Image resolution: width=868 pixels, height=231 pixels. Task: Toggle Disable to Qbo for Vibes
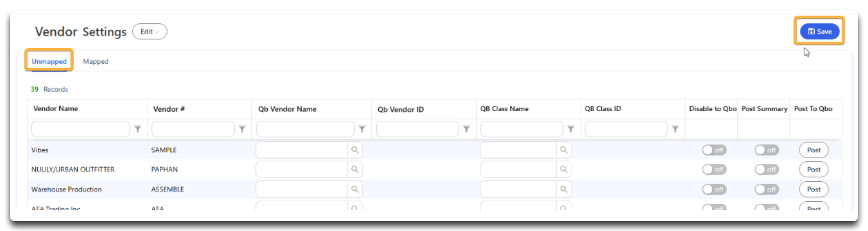[x=714, y=150]
